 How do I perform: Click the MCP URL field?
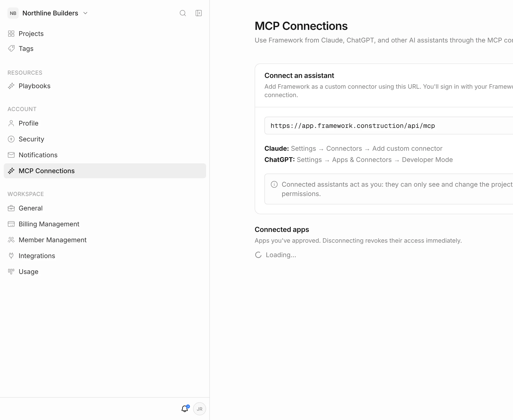pyautogui.click(x=389, y=126)
